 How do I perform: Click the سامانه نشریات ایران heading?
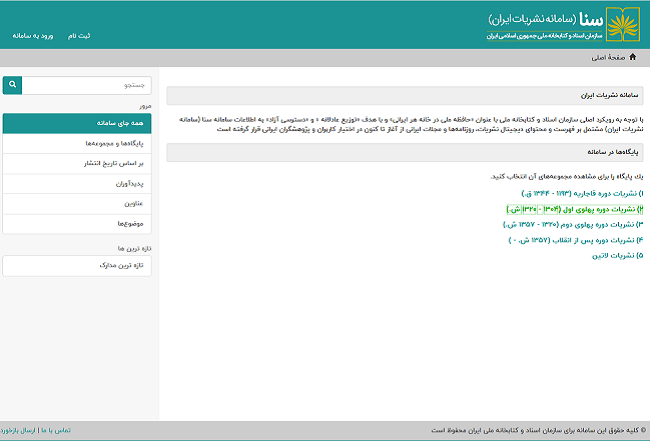[x=609, y=96]
